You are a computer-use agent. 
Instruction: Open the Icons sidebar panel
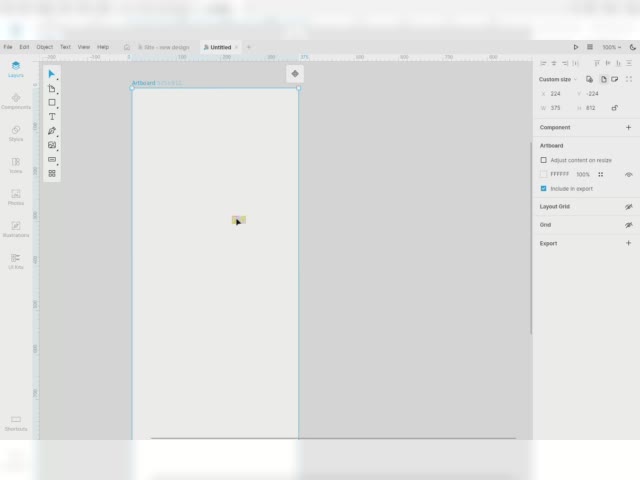16,165
